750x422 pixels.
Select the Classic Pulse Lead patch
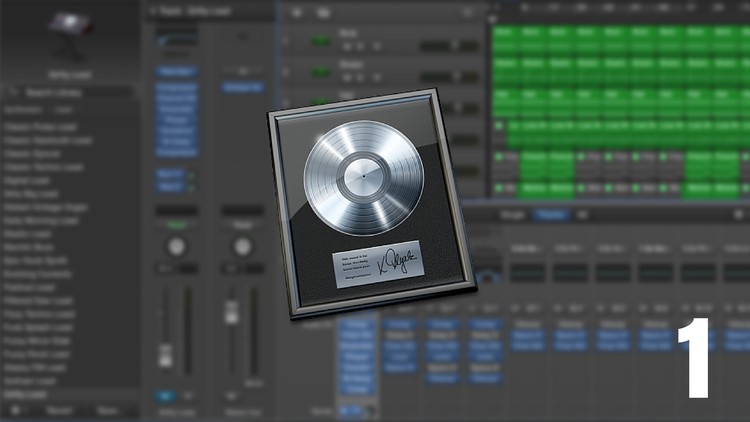tap(40, 127)
